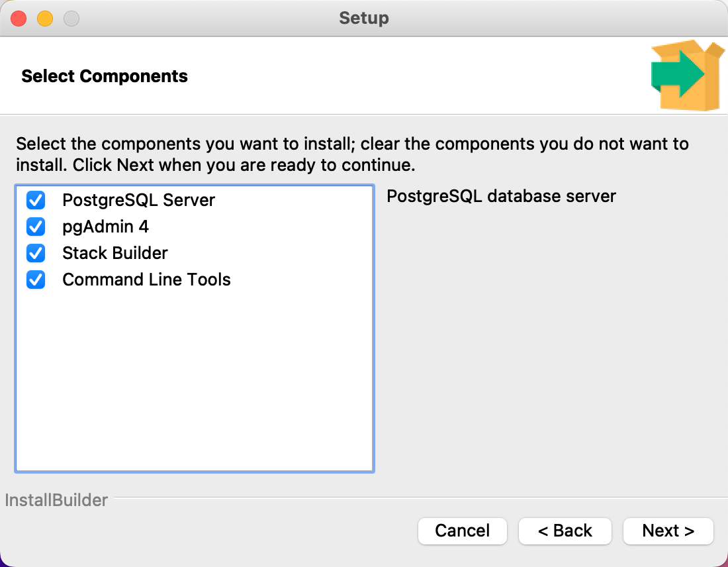Image resolution: width=728 pixels, height=567 pixels.
Task: Minimize the Setup window
Action: [x=45, y=19]
